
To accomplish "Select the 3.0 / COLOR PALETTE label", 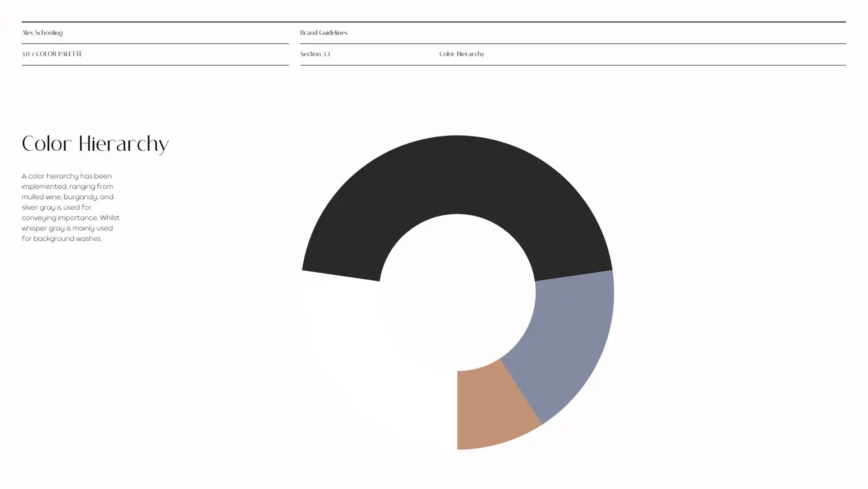I will (52, 54).
